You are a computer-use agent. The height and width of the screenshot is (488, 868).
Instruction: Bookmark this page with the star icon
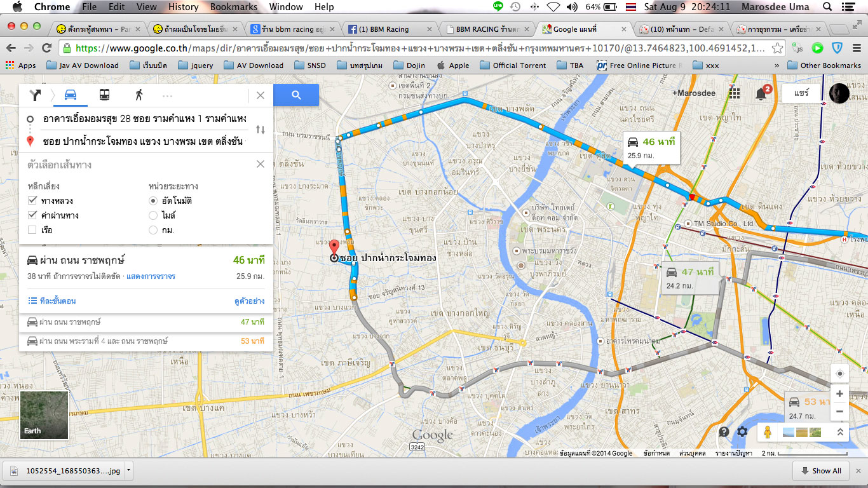tap(777, 48)
